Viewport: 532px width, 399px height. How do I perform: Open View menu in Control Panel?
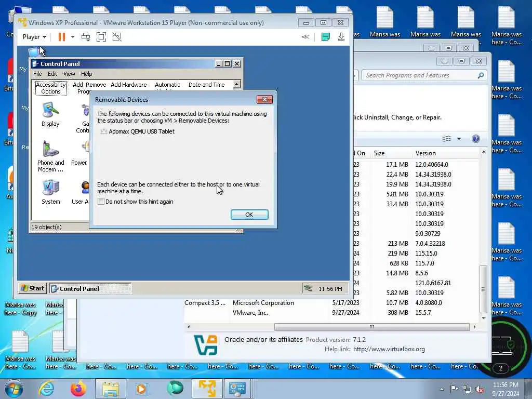69,74
